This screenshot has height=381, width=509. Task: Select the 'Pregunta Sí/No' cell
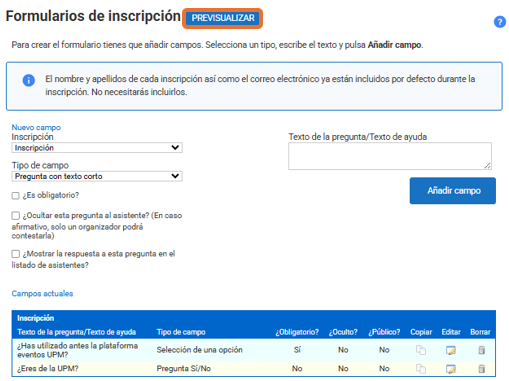(184, 368)
